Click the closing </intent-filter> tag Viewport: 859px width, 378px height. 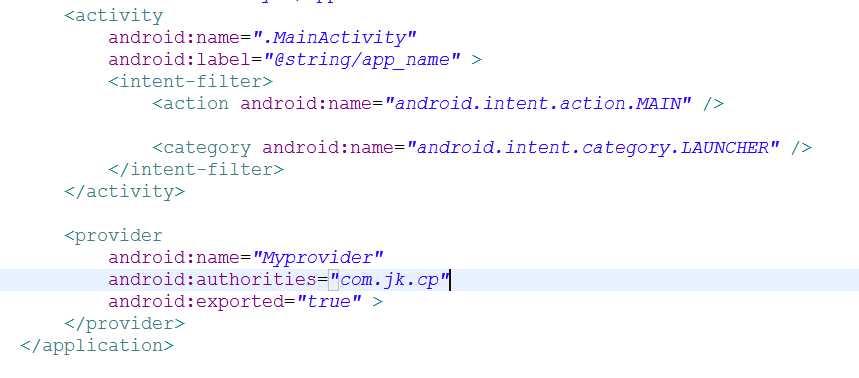(196, 169)
